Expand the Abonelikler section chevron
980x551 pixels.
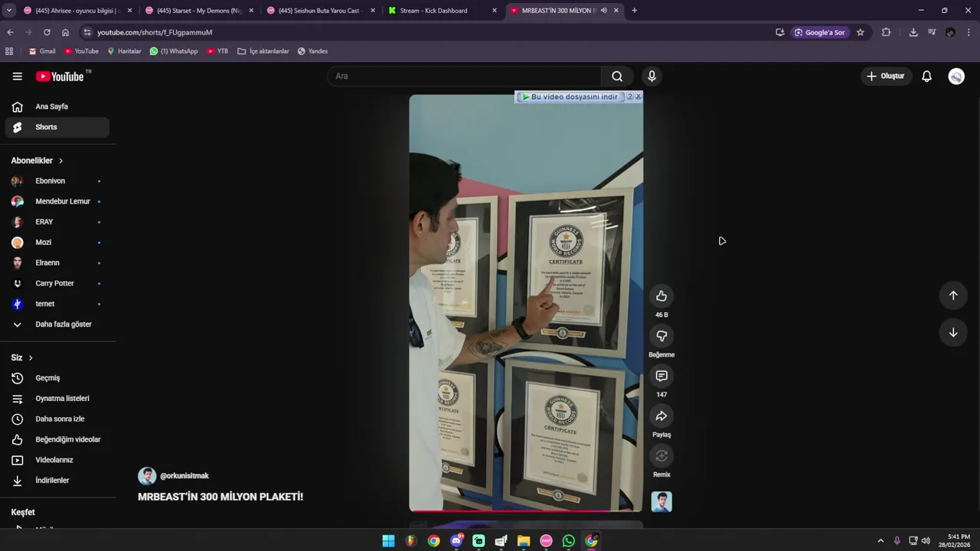pos(60,161)
